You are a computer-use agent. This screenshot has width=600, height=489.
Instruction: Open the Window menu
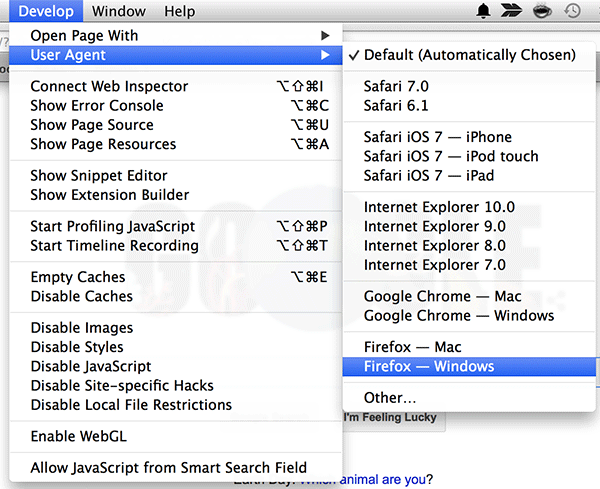[x=117, y=12]
